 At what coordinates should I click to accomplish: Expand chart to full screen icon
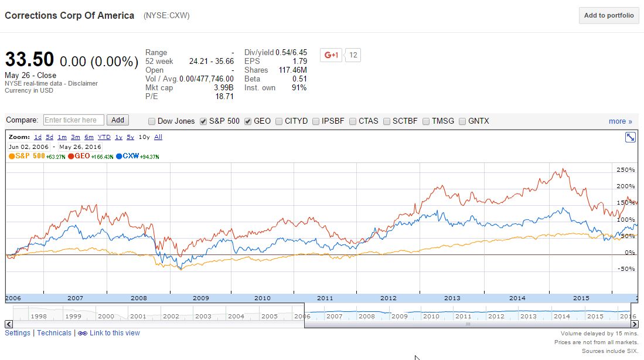point(630,137)
